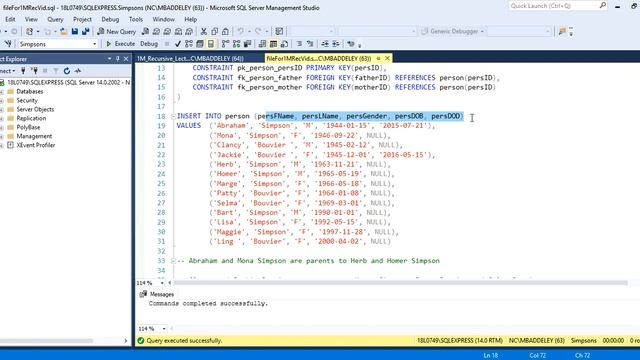Switch to Results to Grid mode
The width and height of the screenshot is (640, 360).
(273, 44)
